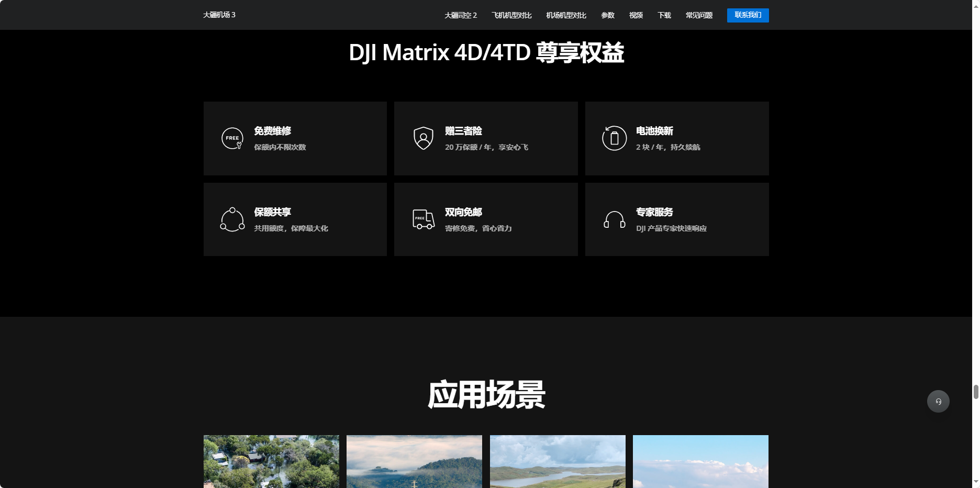Click the 大疆机场 3 logo text
The width and height of the screenshot is (980, 488).
coord(219,15)
